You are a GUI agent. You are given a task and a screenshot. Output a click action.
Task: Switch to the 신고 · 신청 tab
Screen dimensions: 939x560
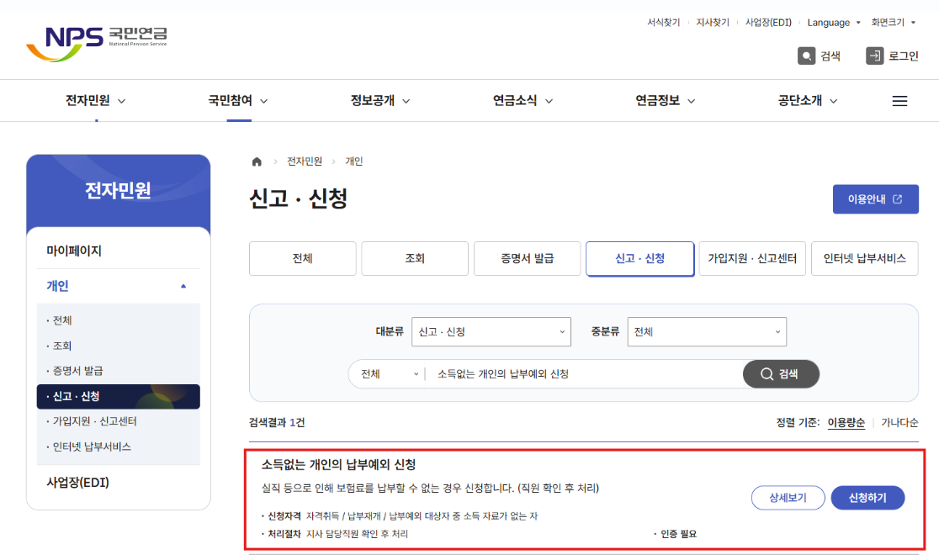[x=639, y=258]
